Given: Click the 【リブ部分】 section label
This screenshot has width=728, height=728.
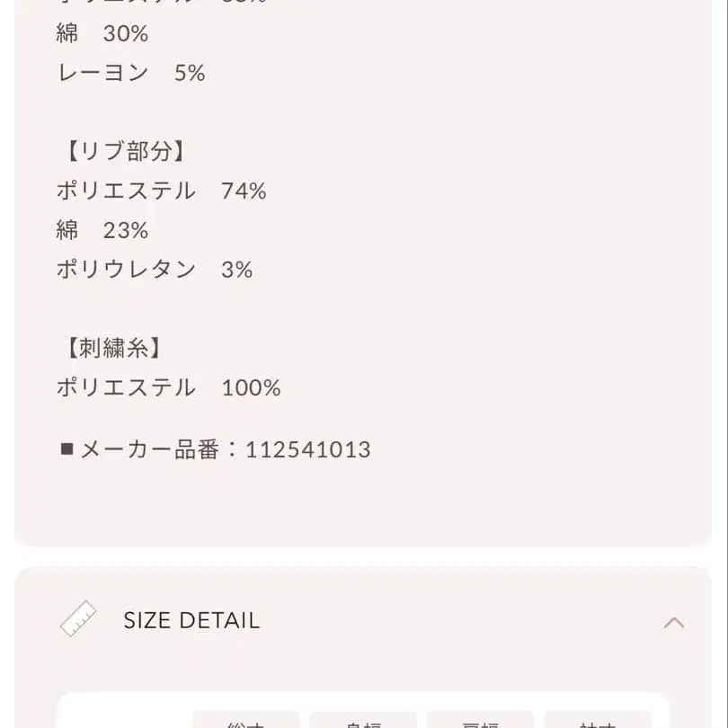Looking at the screenshot, I should click(122, 151).
